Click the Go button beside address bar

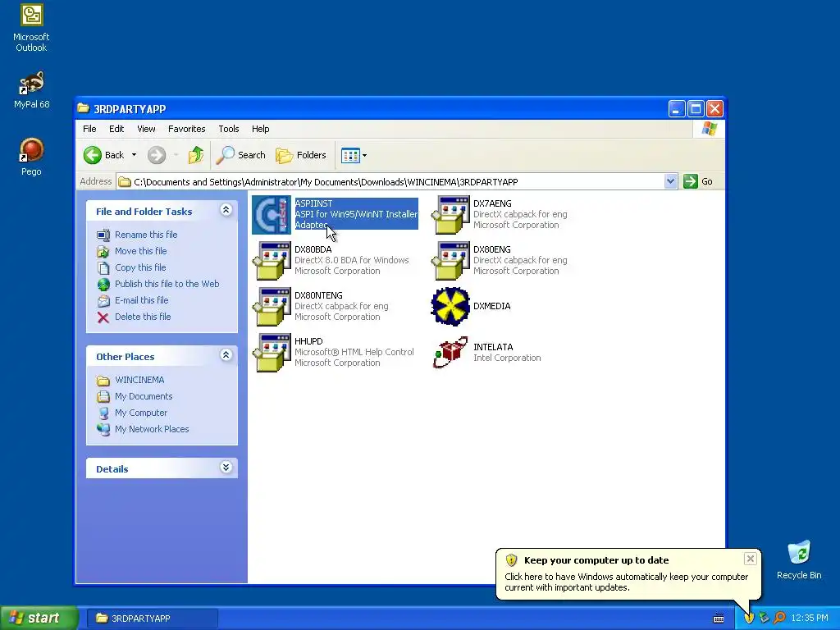pos(699,181)
